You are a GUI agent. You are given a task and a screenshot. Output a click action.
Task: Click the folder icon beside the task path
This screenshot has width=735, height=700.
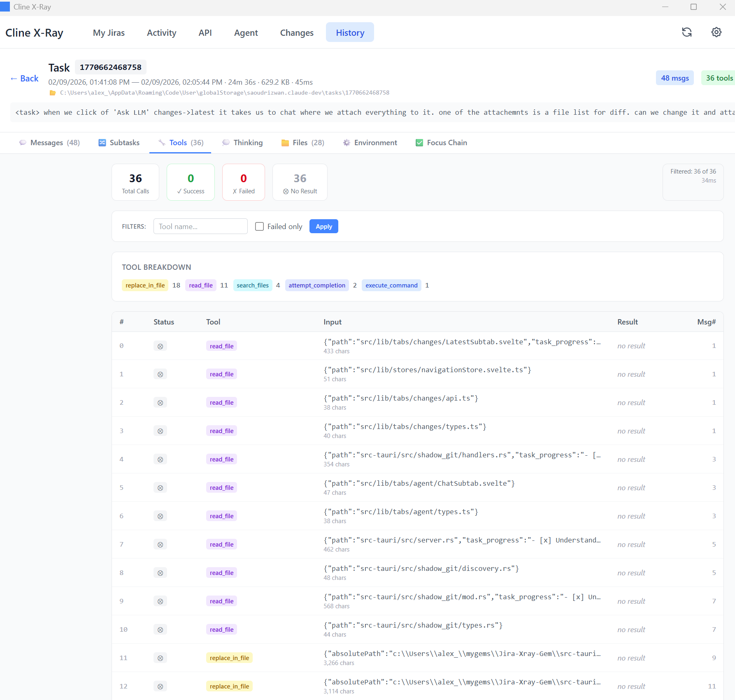53,93
